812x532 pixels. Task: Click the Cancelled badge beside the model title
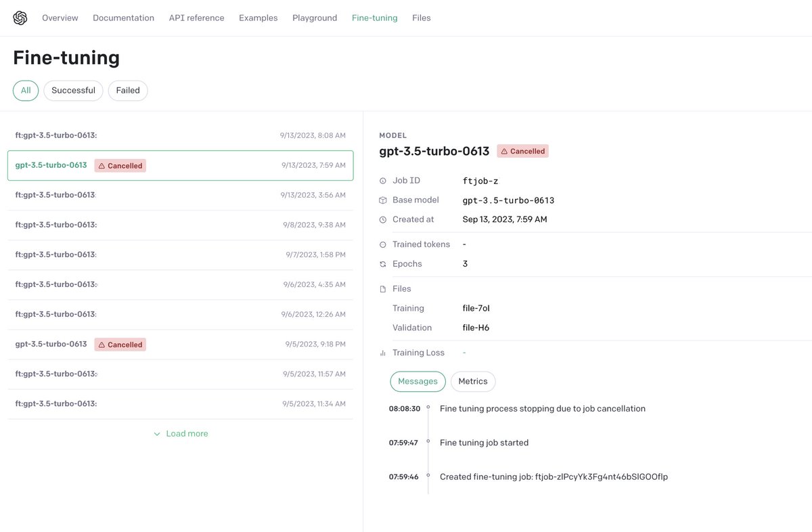523,151
